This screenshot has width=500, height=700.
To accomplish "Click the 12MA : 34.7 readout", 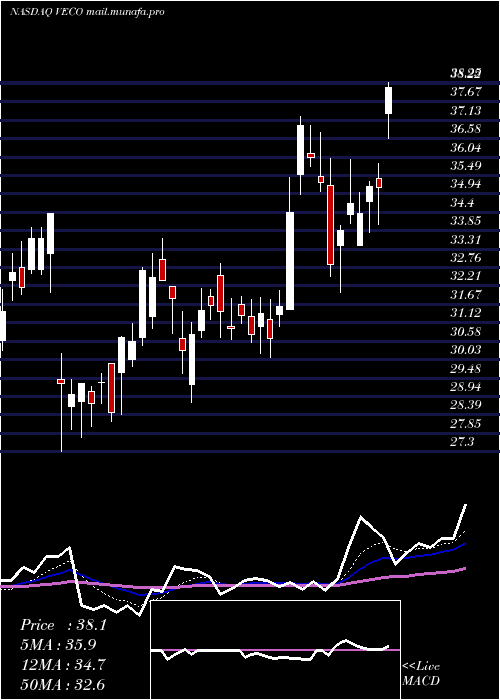I will (x=62, y=665).
